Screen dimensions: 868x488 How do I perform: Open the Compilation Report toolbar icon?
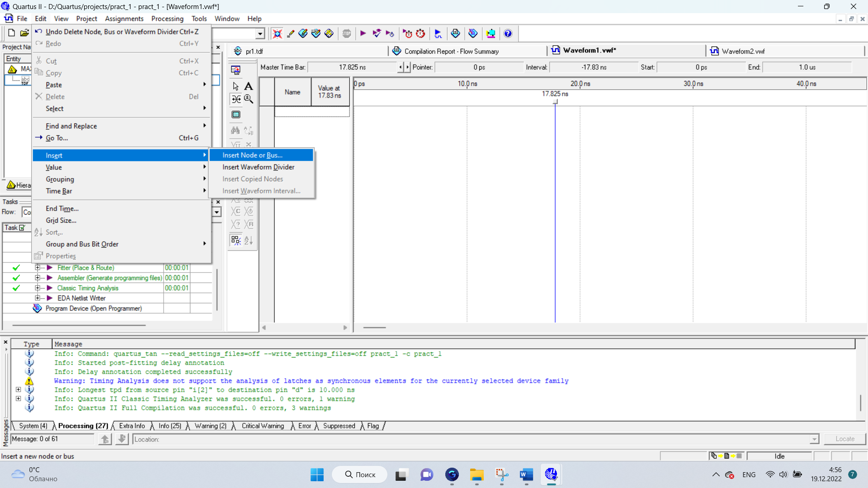(455, 33)
